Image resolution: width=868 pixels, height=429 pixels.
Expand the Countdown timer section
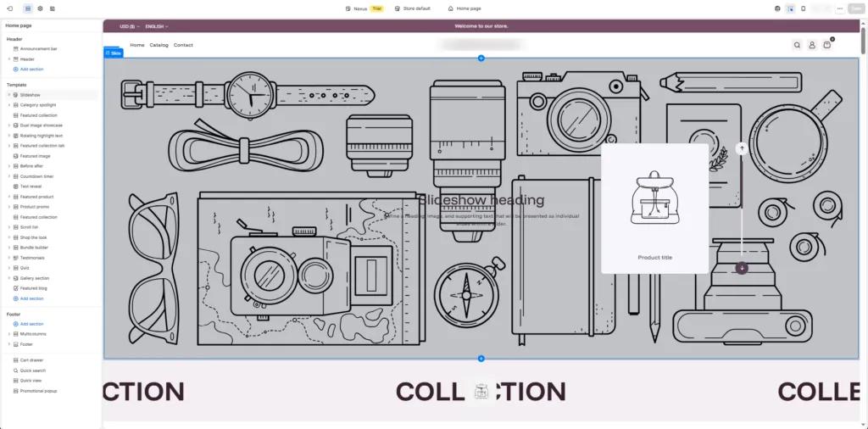(8, 176)
